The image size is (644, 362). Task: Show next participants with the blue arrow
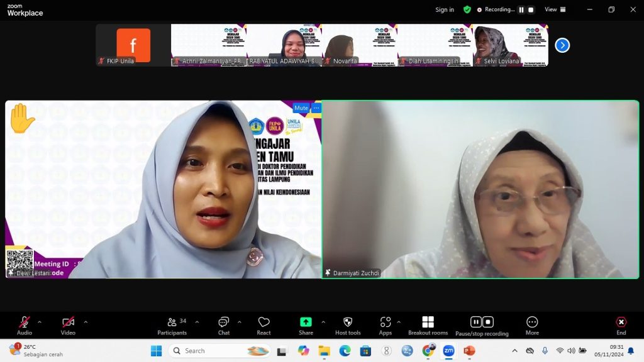click(562, 45)
